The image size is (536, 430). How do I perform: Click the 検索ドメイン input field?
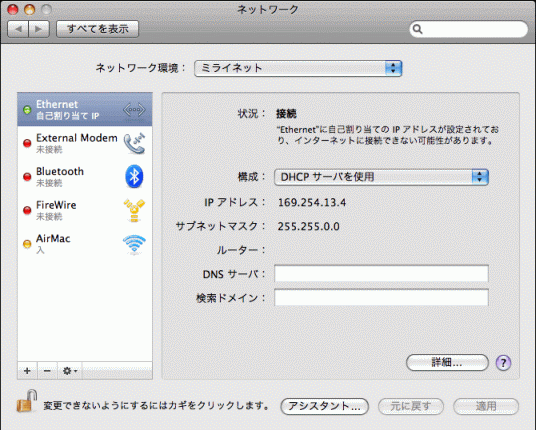(381, 297)
